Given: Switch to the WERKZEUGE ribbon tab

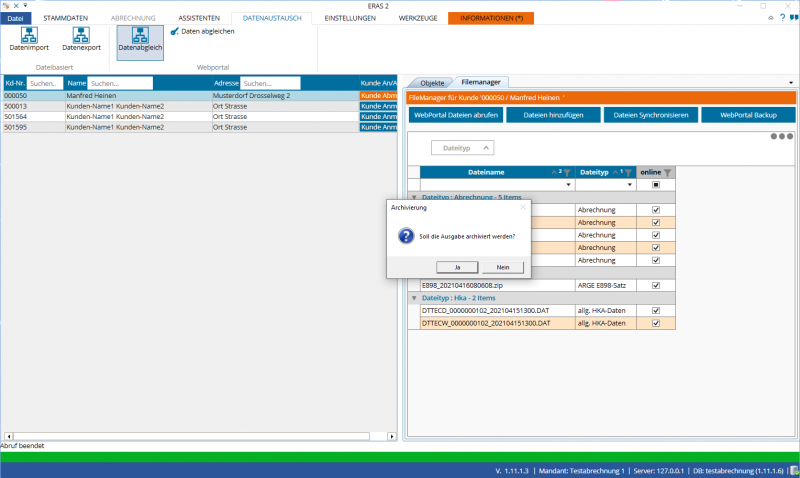Looking at the screenshot, I should [418, 18].
